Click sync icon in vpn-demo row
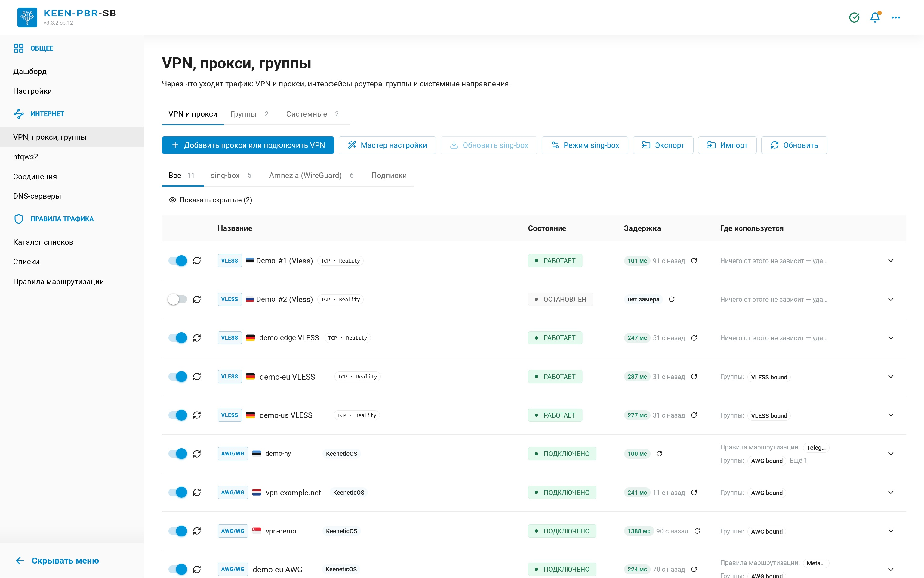This screenshot has height=578, width=924. pyautogui.click(x=197, y=531)
